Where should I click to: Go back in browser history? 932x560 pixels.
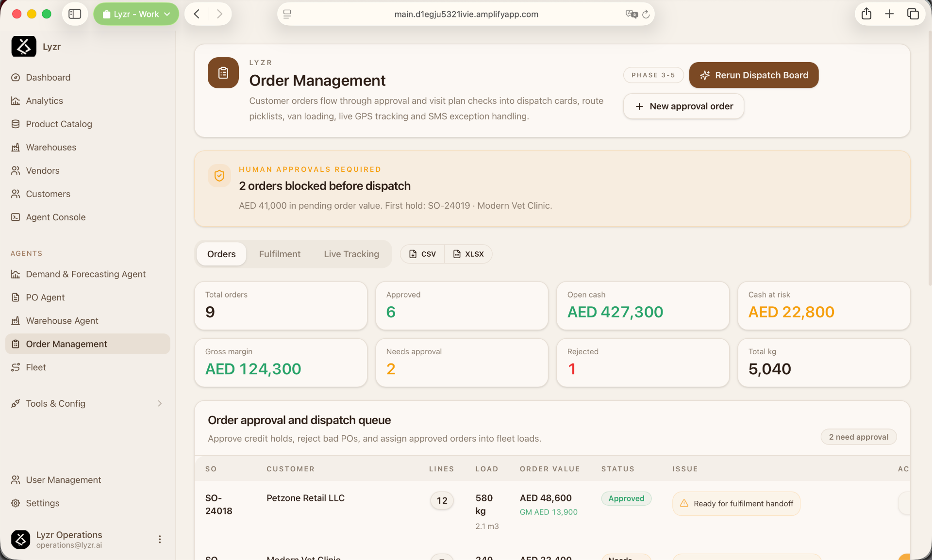197,14
